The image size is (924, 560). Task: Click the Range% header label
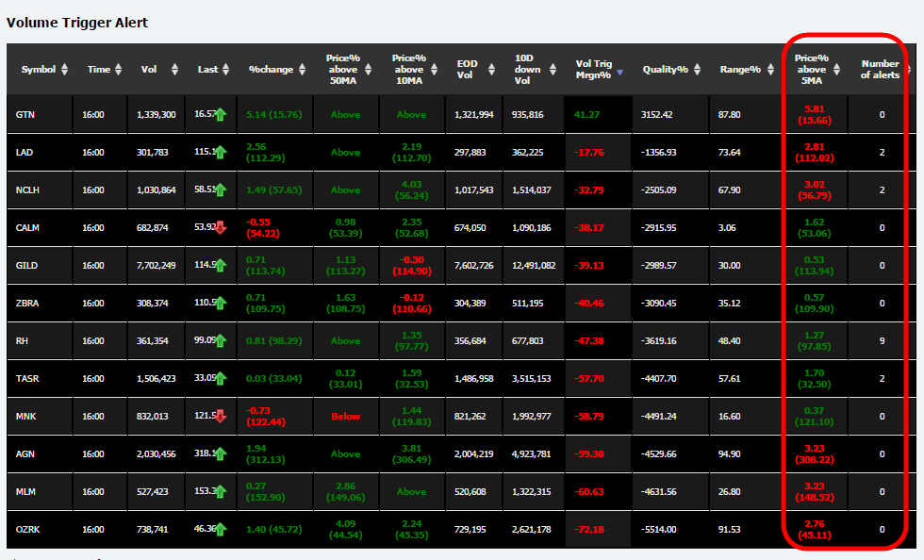(x=740, y=70)
